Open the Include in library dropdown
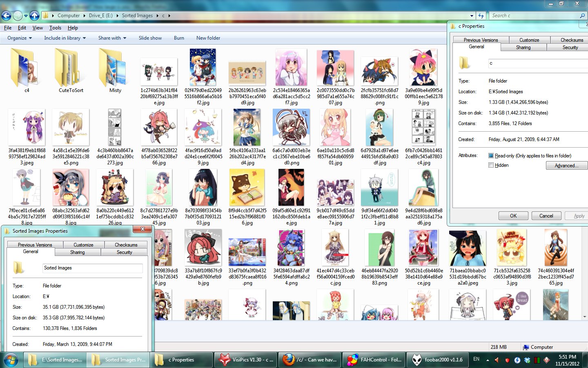Image resolution: width=588 pixels, height=368 pixels. (65, 38)
